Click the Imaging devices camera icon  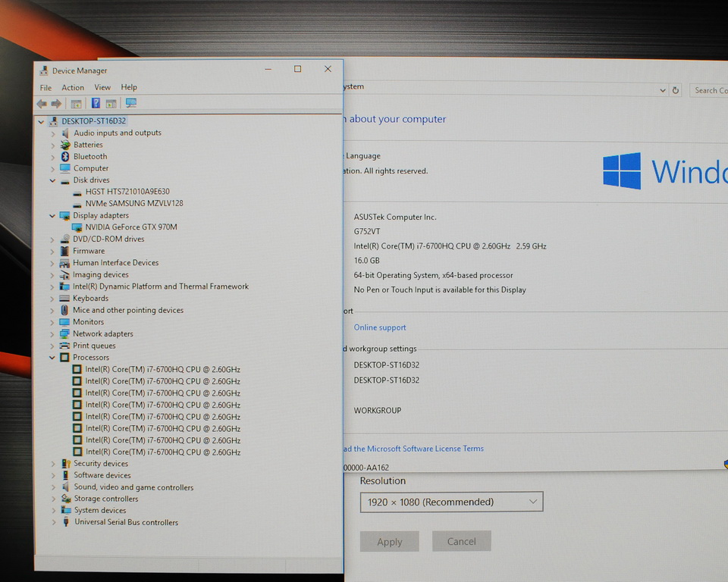(64, 275)
